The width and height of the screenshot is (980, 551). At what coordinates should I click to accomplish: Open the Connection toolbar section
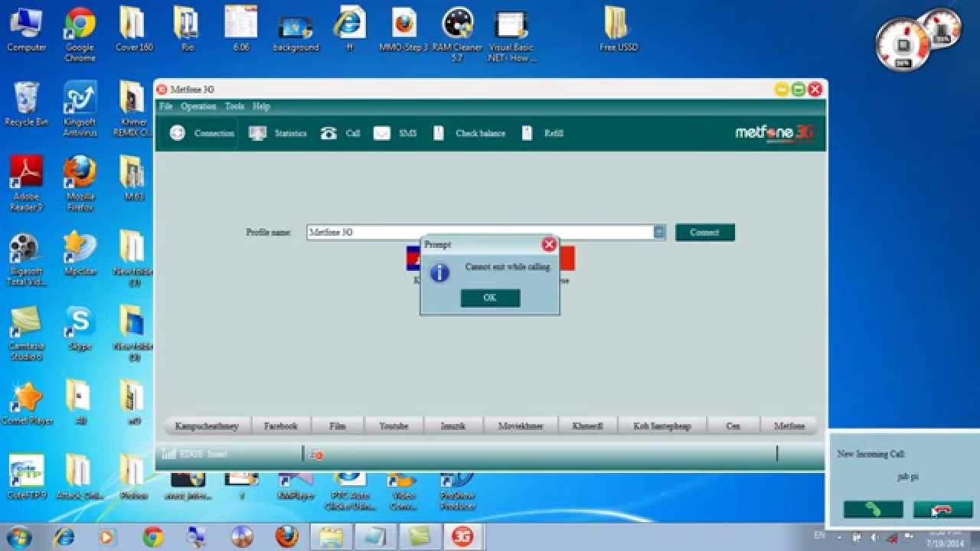(202, 133)
